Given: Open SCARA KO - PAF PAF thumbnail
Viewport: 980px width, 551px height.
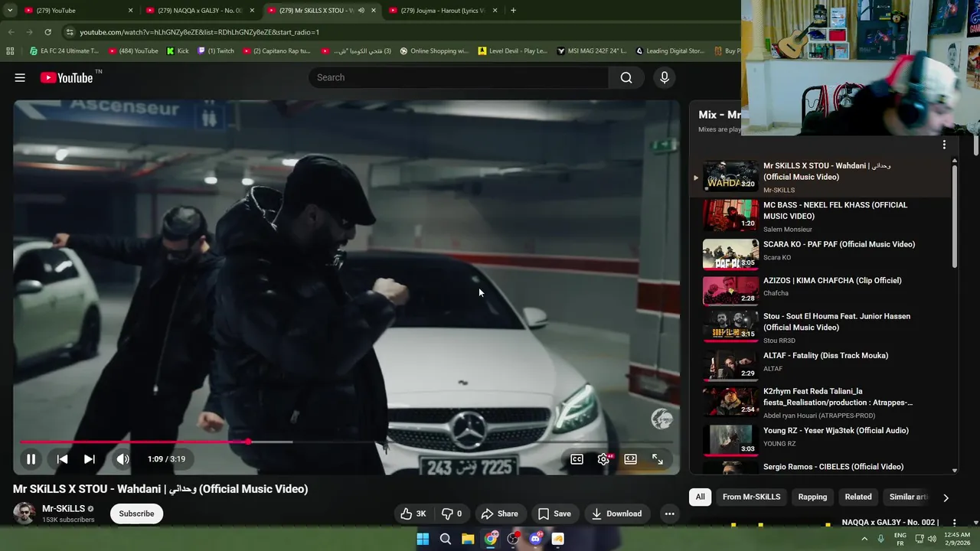Looking at the screenshot, I should pyautogui.click(x=730, y=255).
